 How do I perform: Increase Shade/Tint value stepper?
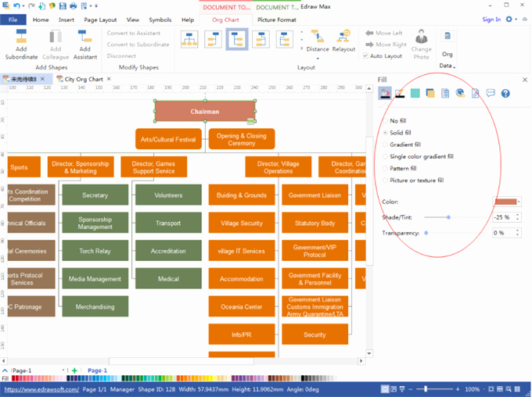(x=517, y=215)
